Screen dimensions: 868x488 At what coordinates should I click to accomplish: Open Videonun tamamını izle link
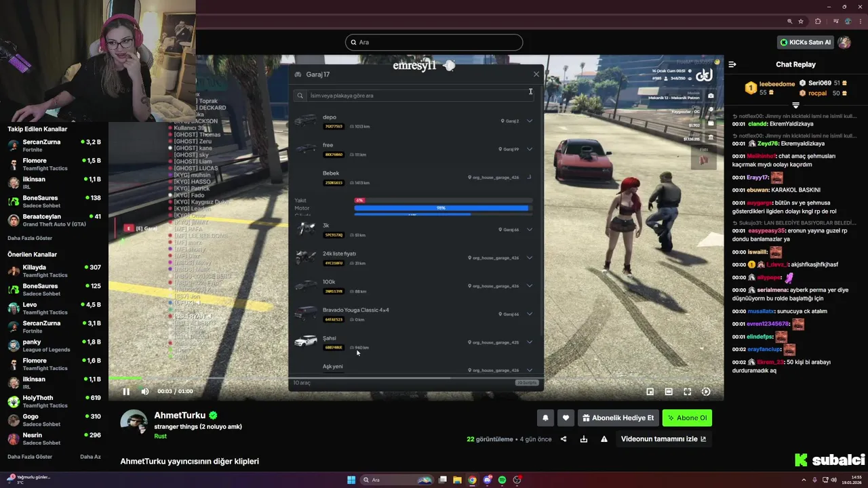[x=663, y=439]
